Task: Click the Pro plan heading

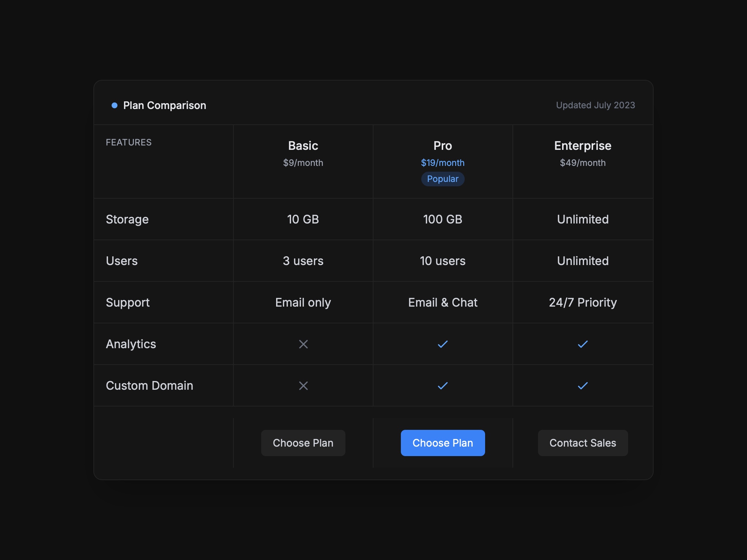Action: tap(442, 145)
